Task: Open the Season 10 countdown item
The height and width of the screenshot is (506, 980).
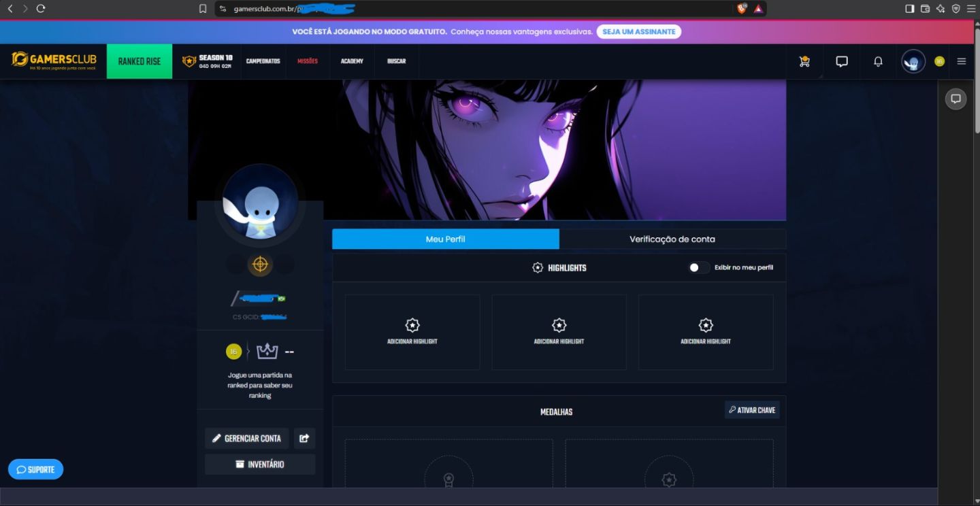Action: pyautogui.click(x=208, y=61)
